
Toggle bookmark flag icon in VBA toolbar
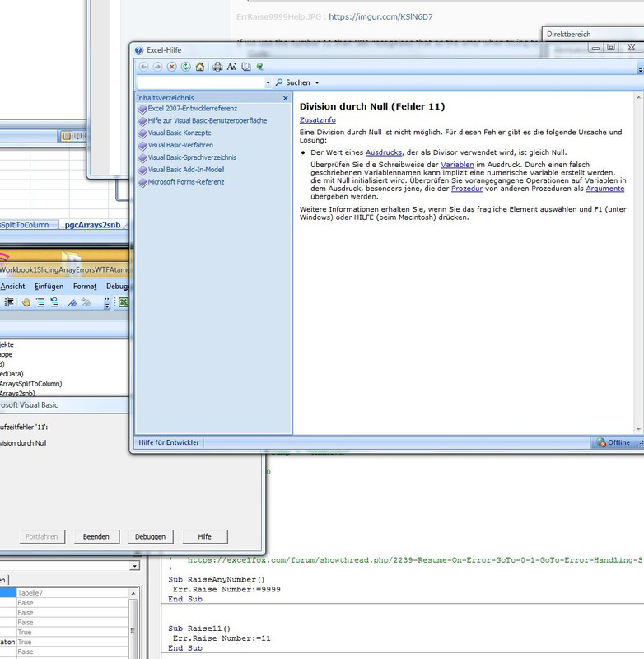click(x=72, y=302)
